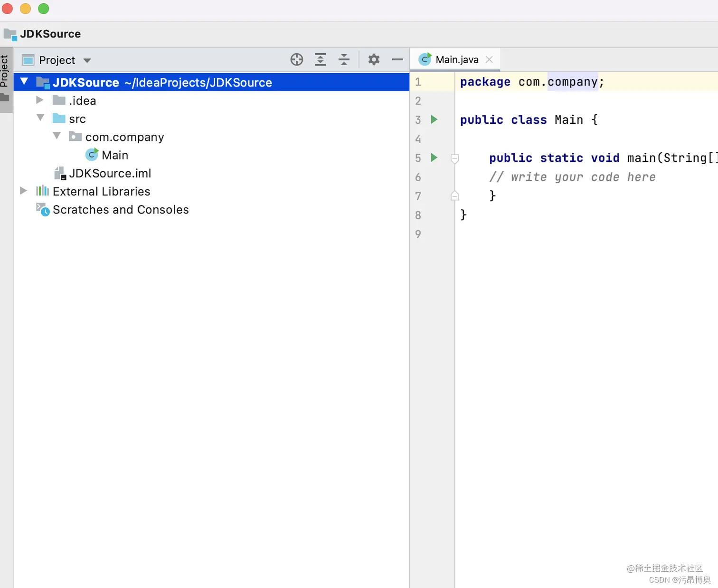This screenshot has width=718, height=588.
Task: Click the JDKSource.iml file icon
Action: [60, 173]
